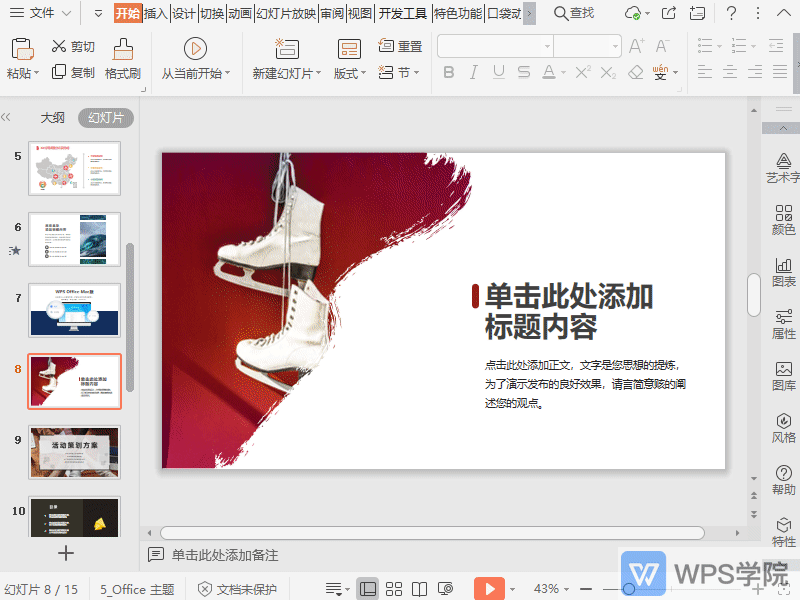This screenshot has height=600, width=800.
Task: Open the Properties (属性) side panel
Action: 783,324
